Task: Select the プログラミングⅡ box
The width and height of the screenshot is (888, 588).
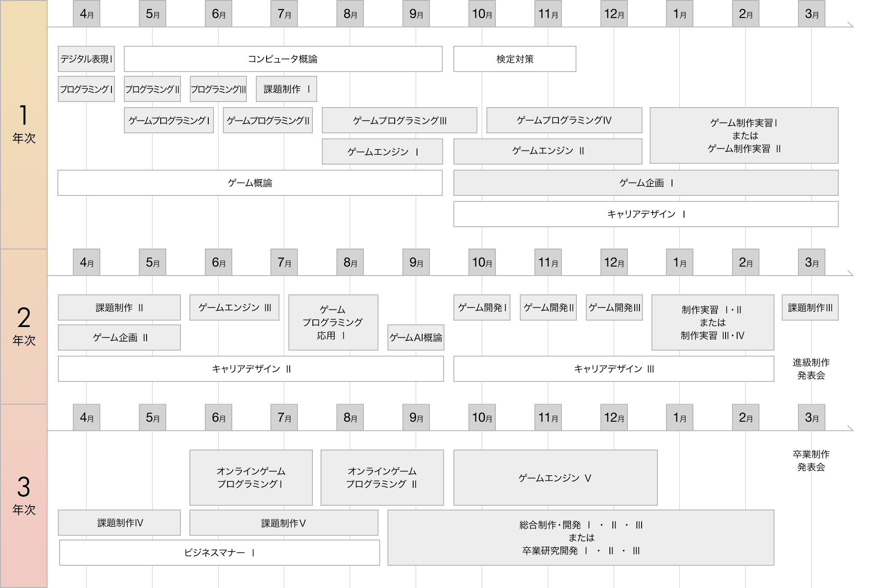Action: click(x=152, y=89)
